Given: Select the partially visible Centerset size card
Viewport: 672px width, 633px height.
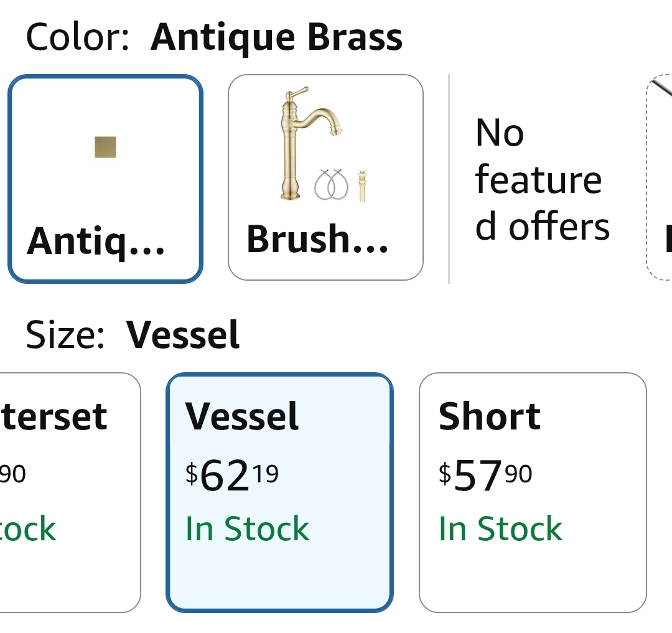Looking at the screenshot, I should tap(70, 492).
